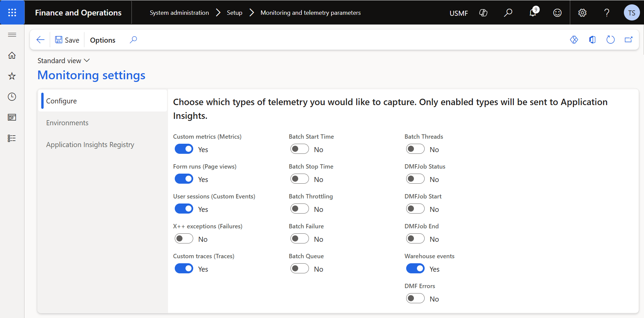
Task: Enable Batch Queue toggle
Action: [x=300, y=269]
